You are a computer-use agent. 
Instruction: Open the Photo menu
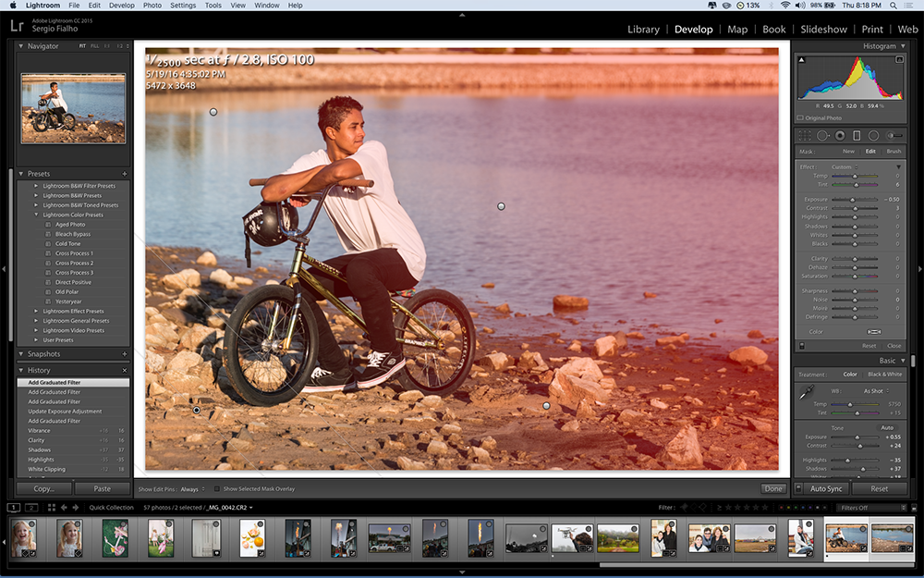pos(152,6)
